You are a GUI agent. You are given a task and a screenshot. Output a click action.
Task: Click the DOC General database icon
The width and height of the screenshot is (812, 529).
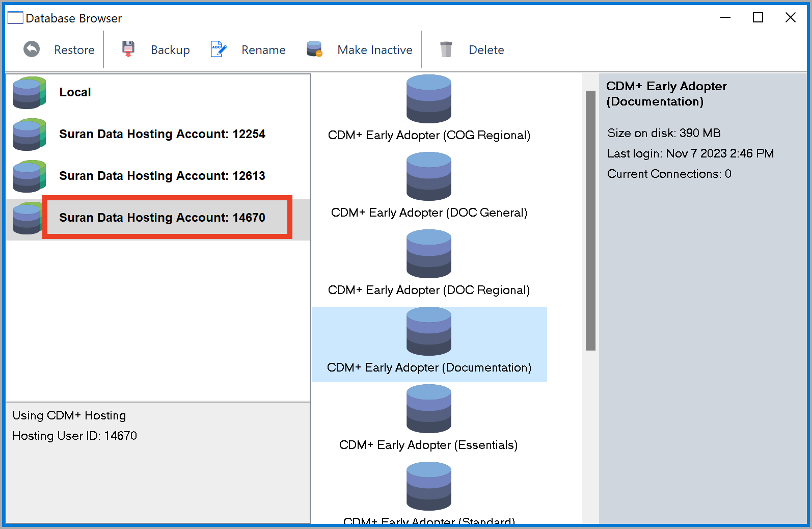(x=428, y=177)
